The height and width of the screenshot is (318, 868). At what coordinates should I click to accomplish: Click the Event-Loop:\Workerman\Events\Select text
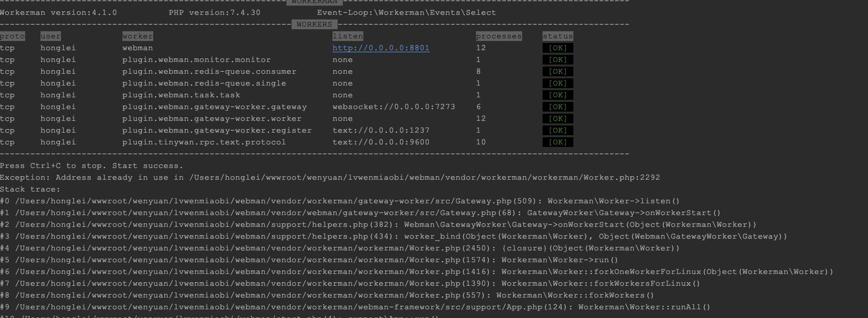(406, 13)
